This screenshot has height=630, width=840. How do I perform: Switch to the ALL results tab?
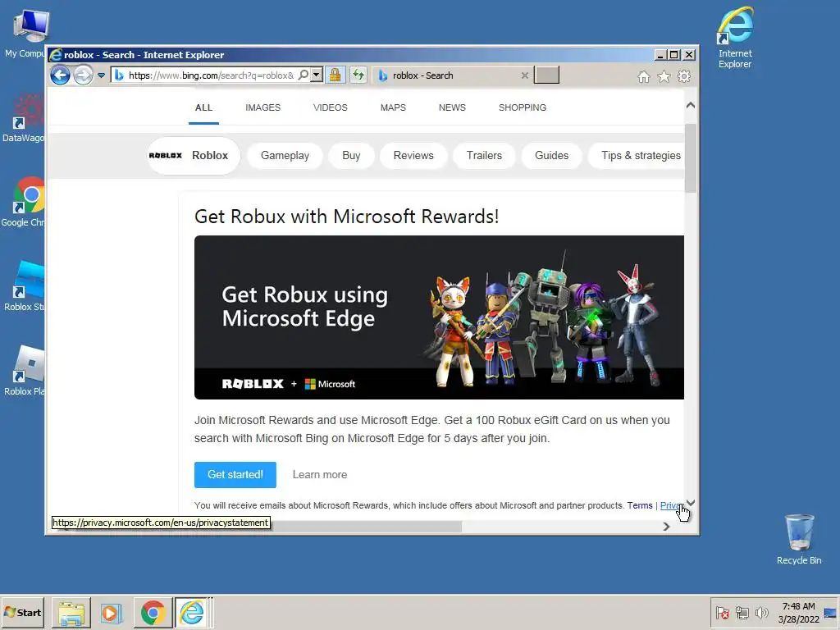(x=203, y=107)
